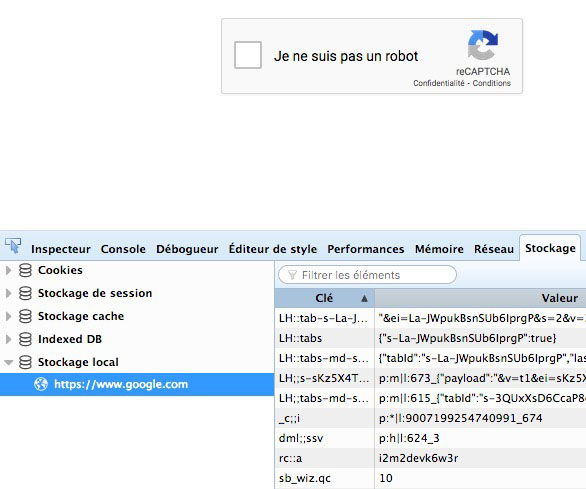Select the LH::tabs key cell
The width and height of the screenshot is (586, 489).
tap(324, 338)
